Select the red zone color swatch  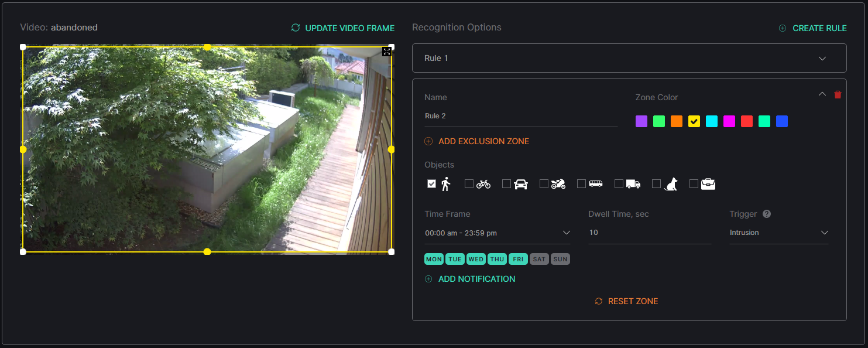[x=747, y=121]
